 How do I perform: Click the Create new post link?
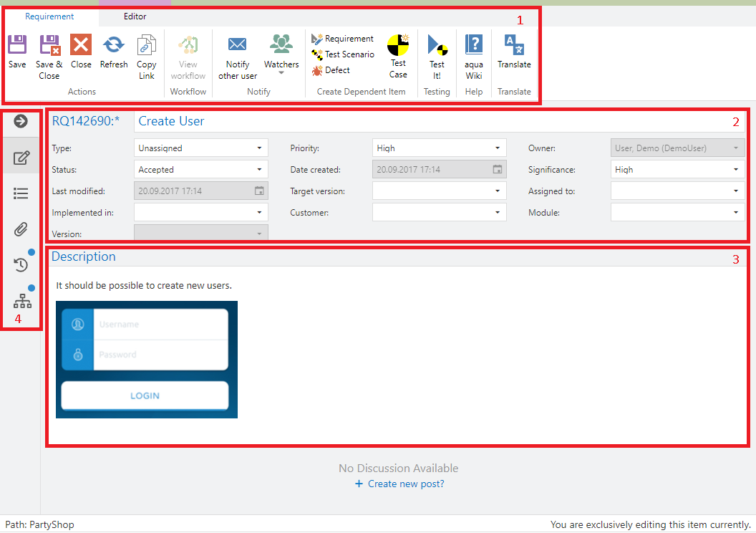(x=405, y=484)
